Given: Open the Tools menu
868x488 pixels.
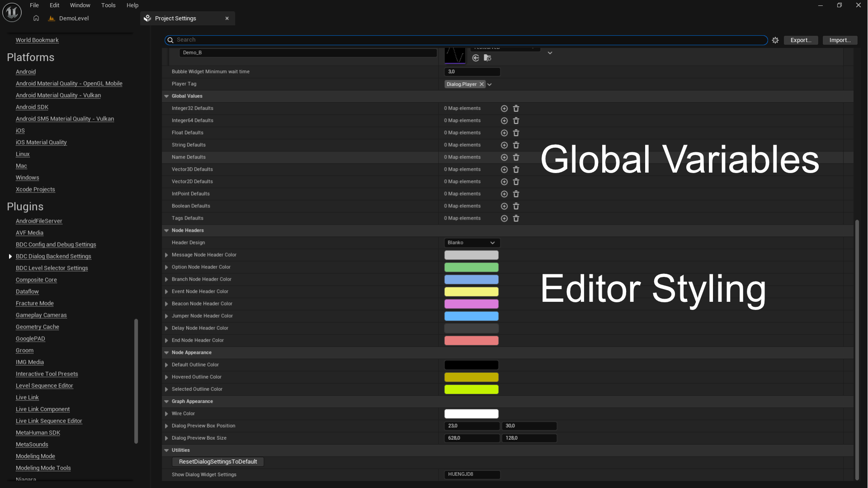Looking at the screenshot, I should click(108, 5).
